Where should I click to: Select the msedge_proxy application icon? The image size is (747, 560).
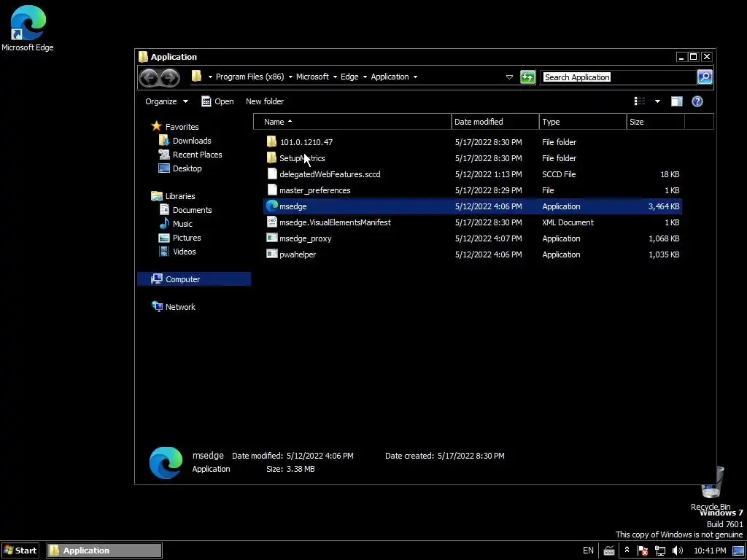pyautogui.click(x=272, y=238)
